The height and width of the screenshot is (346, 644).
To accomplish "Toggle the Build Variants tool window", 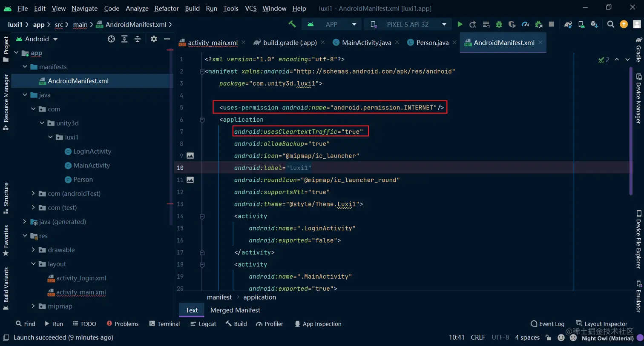I will click(x=6, y=289).
